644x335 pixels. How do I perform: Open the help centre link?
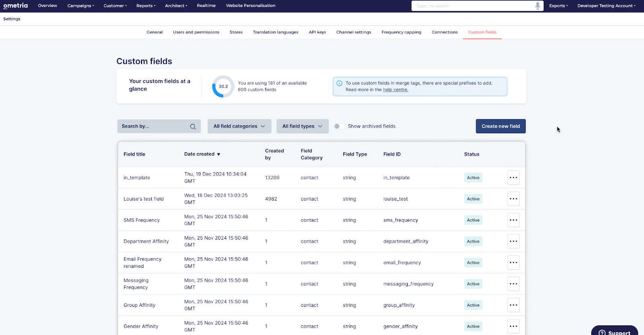point(395,90)
